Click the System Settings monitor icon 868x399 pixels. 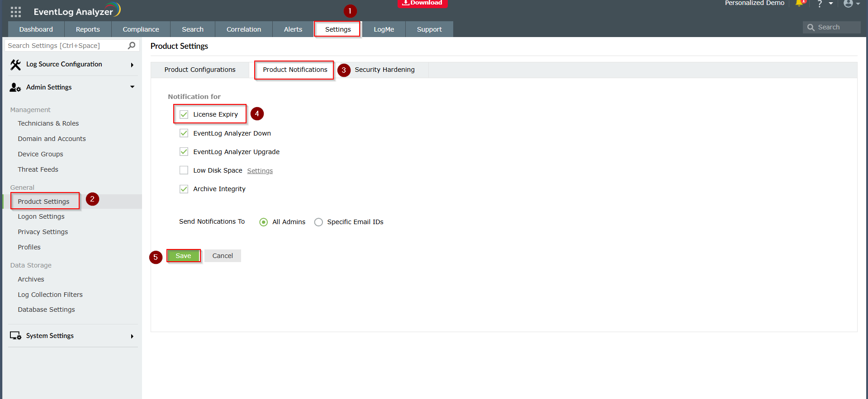click(15, 336)
